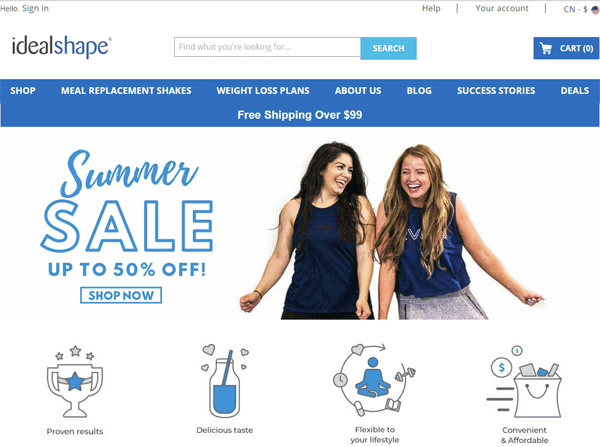Click the Flexible to your lifestyle icon

(374, 380)
